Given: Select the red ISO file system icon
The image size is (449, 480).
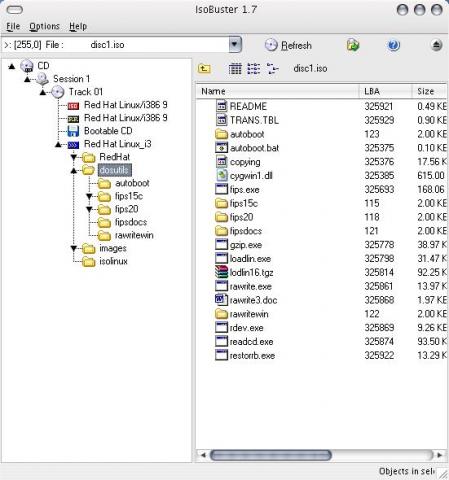Looking at the screenshot, I should pyautogui.click(x=73, y=106).
